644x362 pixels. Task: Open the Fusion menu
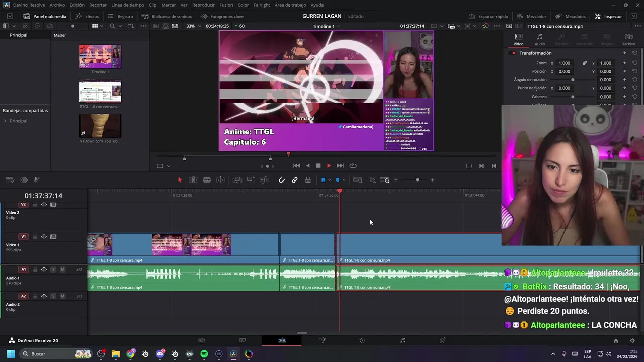click(x=226, y=5)
